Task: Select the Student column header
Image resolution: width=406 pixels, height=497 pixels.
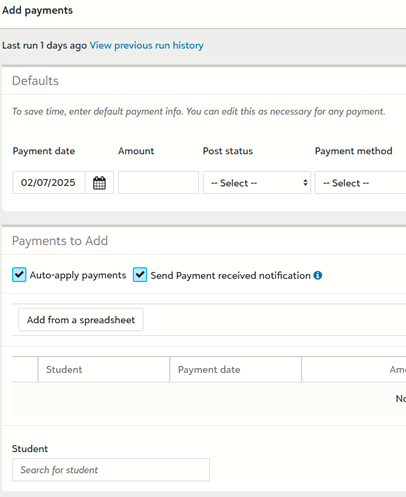Action: click(104, 369)
